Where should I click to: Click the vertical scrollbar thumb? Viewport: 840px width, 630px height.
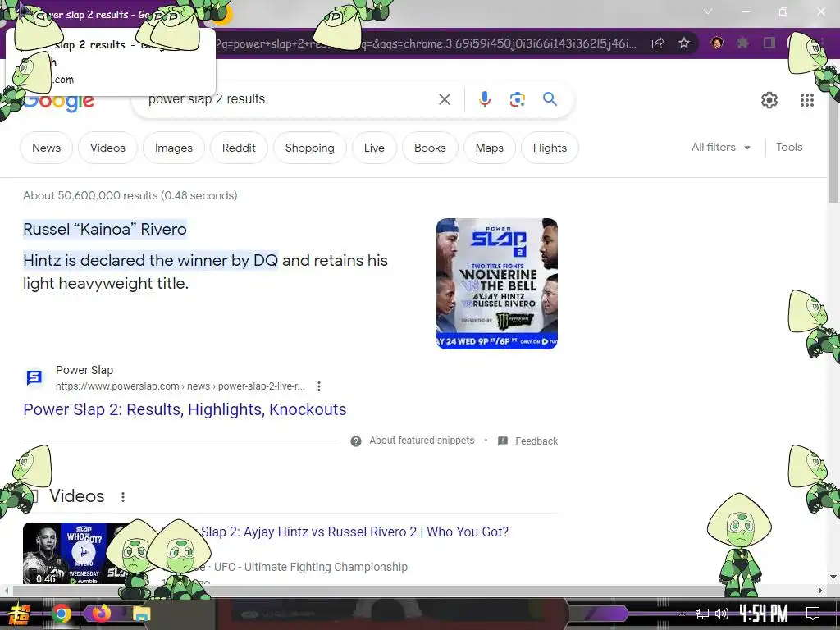click(833, 131)
